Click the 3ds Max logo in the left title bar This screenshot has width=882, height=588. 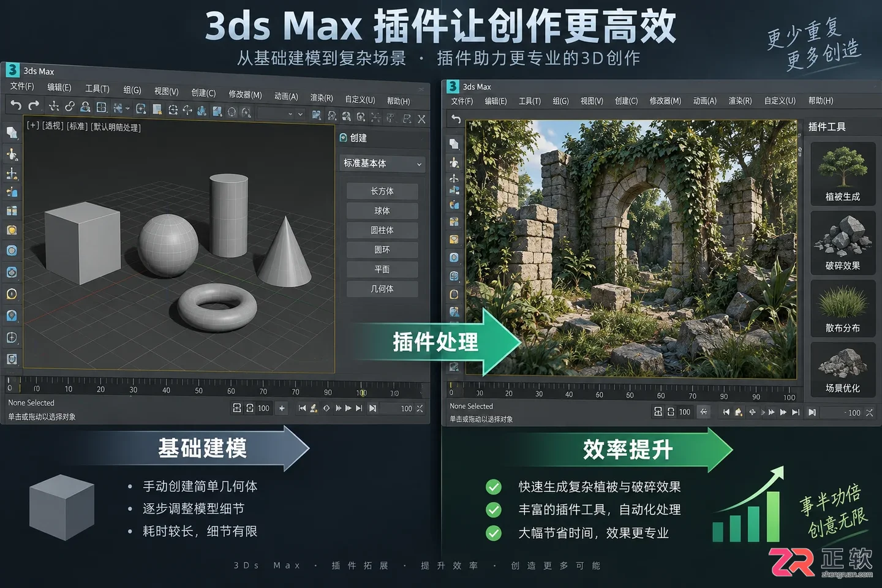click(x=12, y=70)
